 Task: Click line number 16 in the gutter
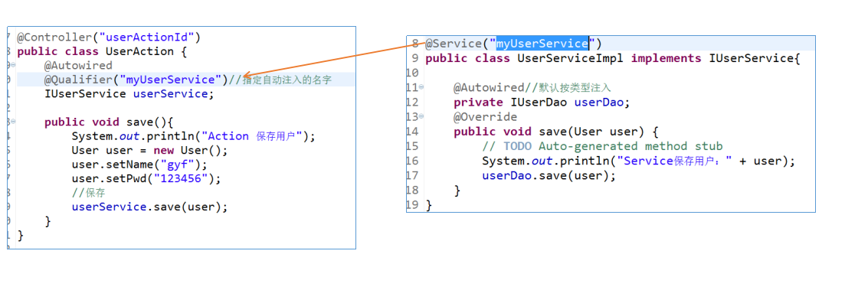pos(412,161)
